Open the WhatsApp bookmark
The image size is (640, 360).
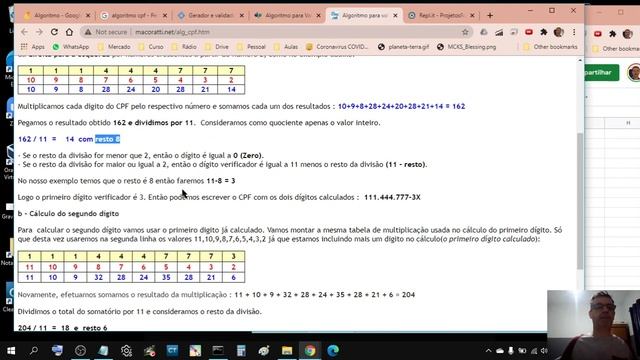(x=71, y=47)
